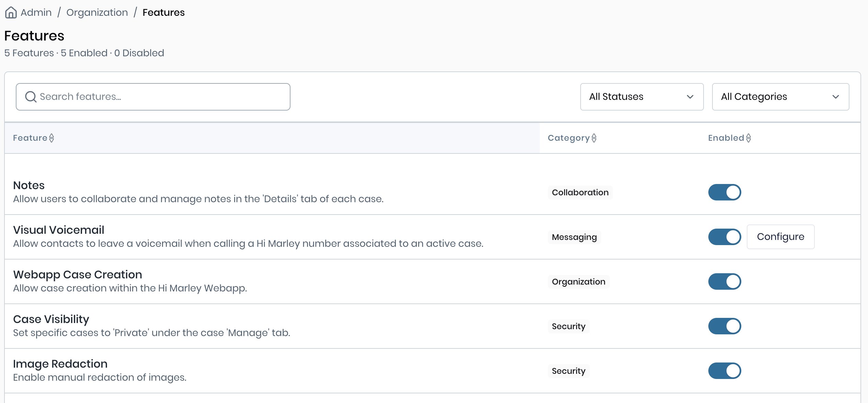This screenshot has height=403, width=868.
Task: Click the All Categories chevron arrow
Action: click(836, 97)
